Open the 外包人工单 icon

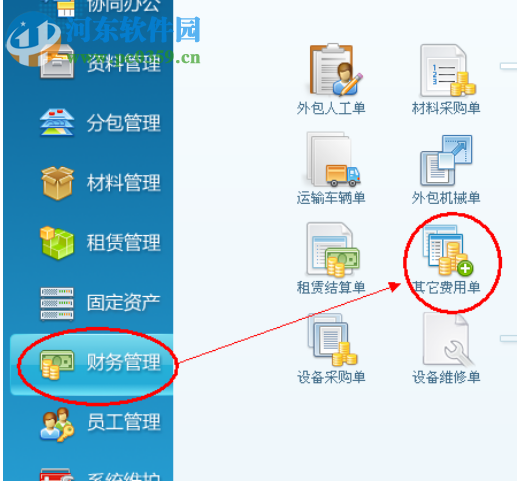coord(336,69)
